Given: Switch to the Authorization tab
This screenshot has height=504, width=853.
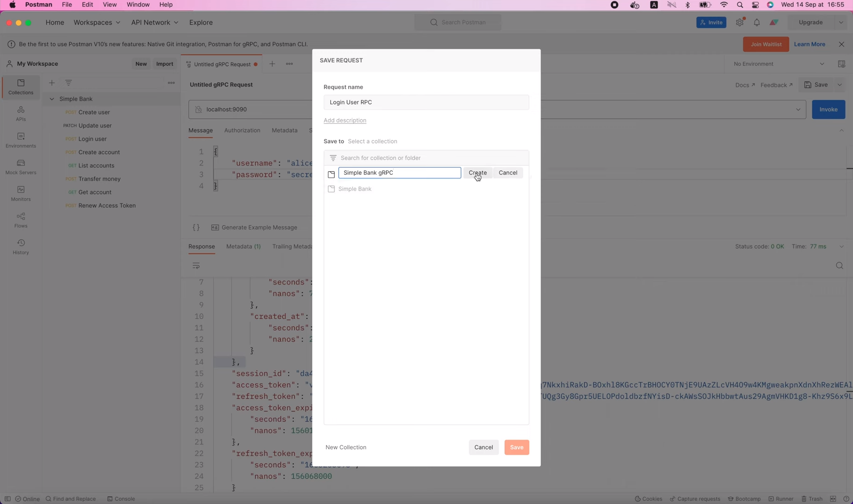Looking at the screenshot, I should (242, 130).
